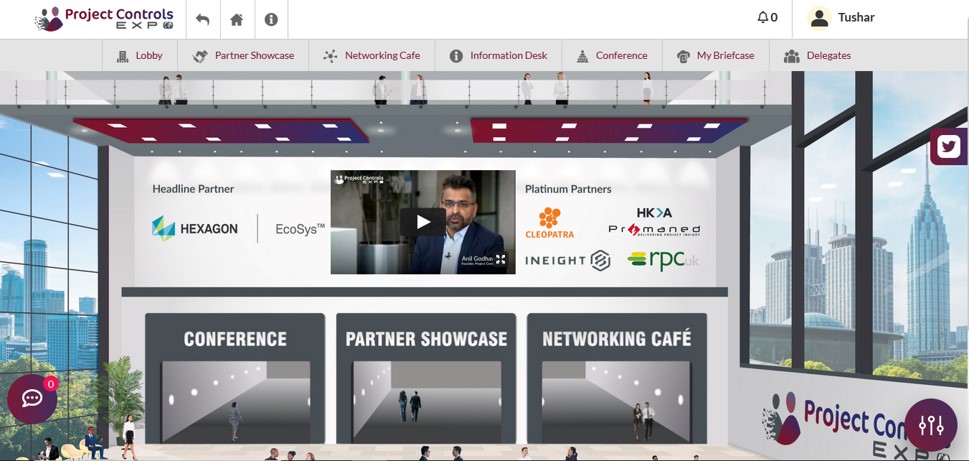Go to the home icon
This screenshot has width=969, height=461.
coord(237,19)
